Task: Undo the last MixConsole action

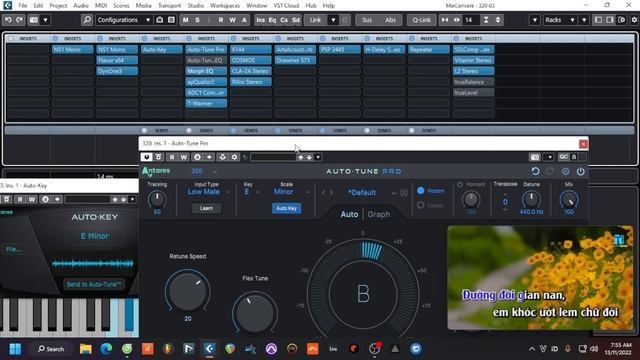Action: 8,20
